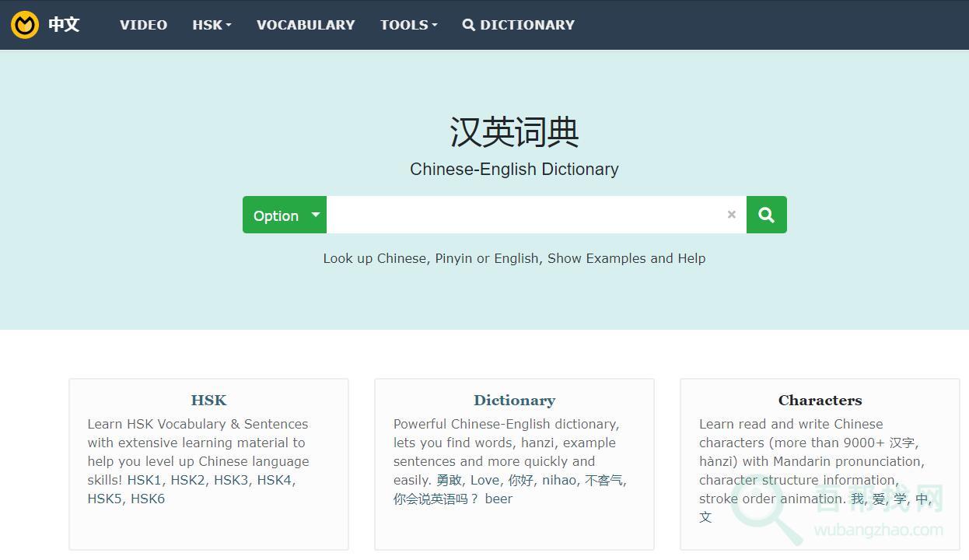Click the Dictionary magnifier icon in navbar
Viewport: 969px width, 560px height.
coord(468,24)
